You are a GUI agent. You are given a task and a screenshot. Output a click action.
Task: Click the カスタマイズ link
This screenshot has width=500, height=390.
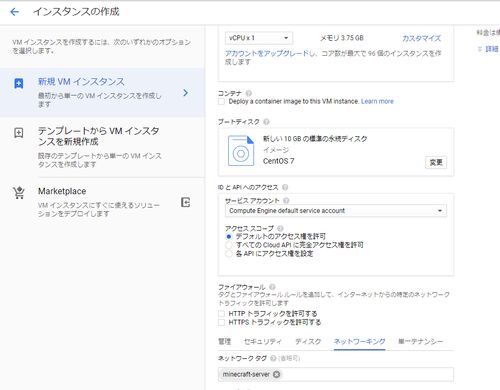(x=421, y=38)
